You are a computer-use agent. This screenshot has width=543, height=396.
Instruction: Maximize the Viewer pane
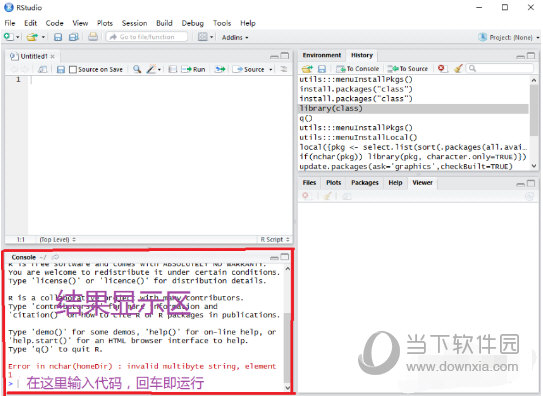pyautogui.click(x=531, y=183)
